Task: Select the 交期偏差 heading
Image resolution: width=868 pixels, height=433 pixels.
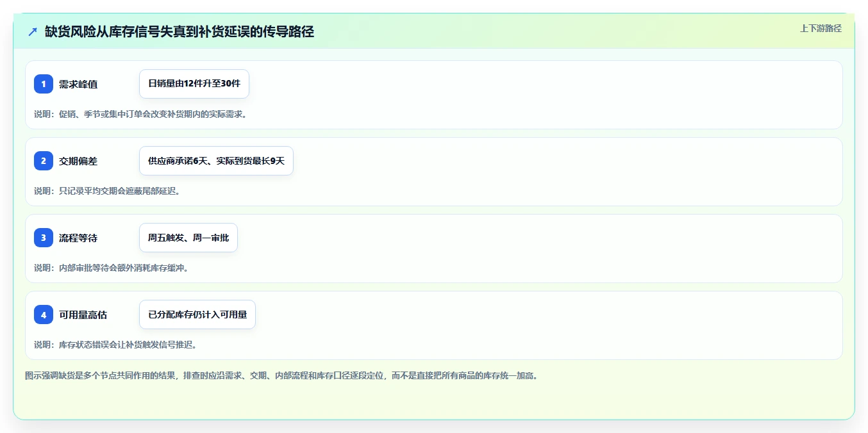Action: [78, 161]
